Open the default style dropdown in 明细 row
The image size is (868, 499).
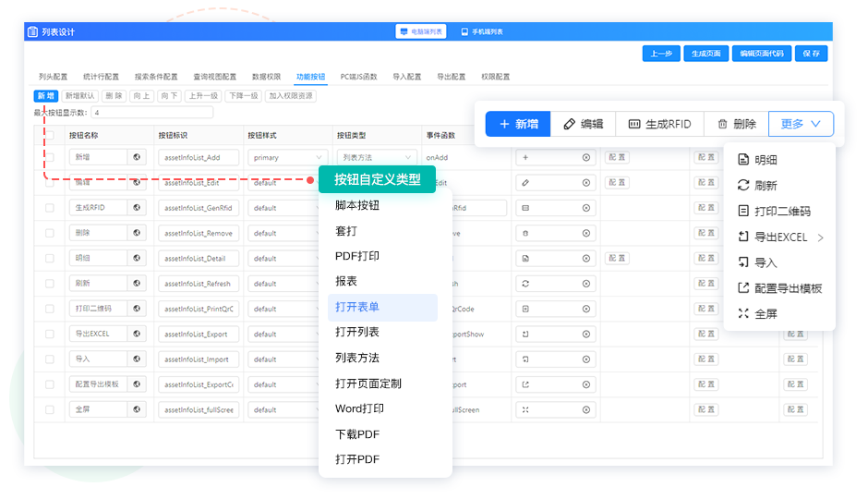point(283,259)
